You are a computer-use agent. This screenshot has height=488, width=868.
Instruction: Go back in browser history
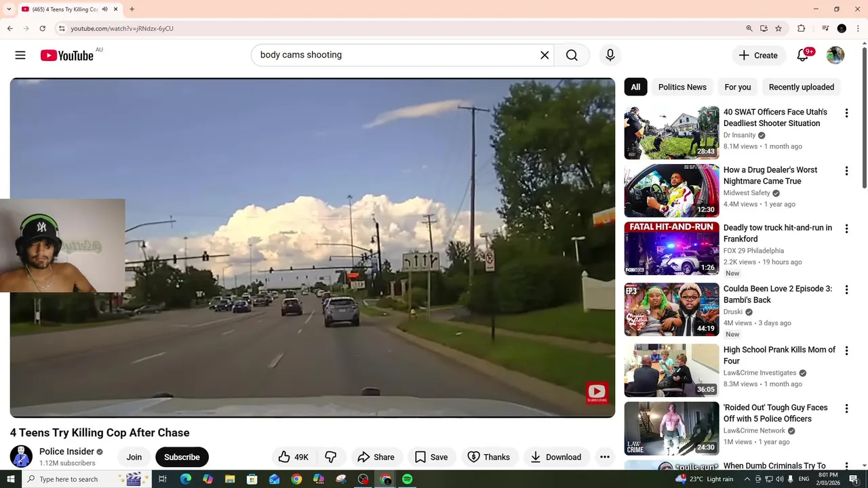tap(9, 28)
